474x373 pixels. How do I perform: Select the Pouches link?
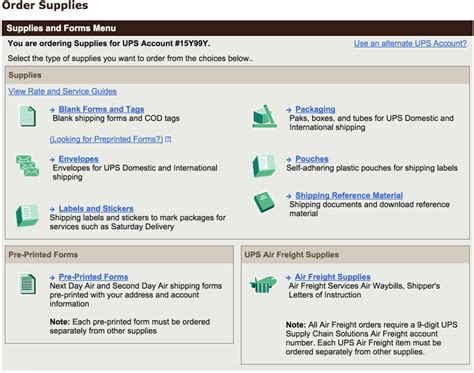312,159
